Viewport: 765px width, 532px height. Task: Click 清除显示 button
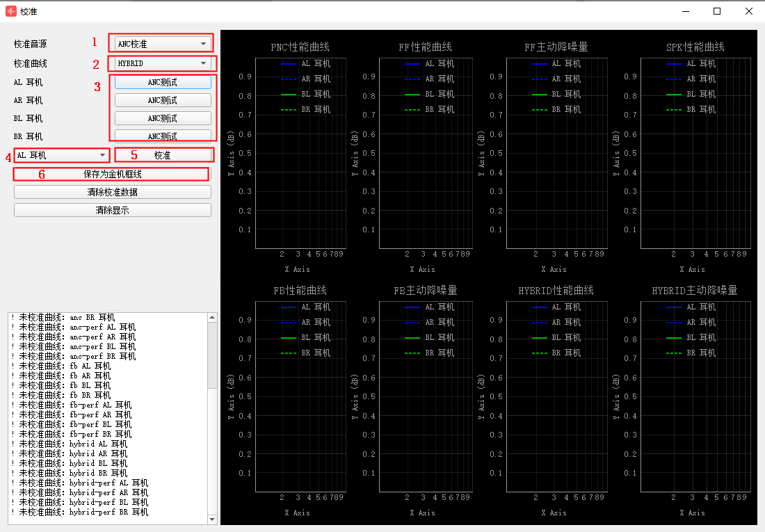coord(112,210)
